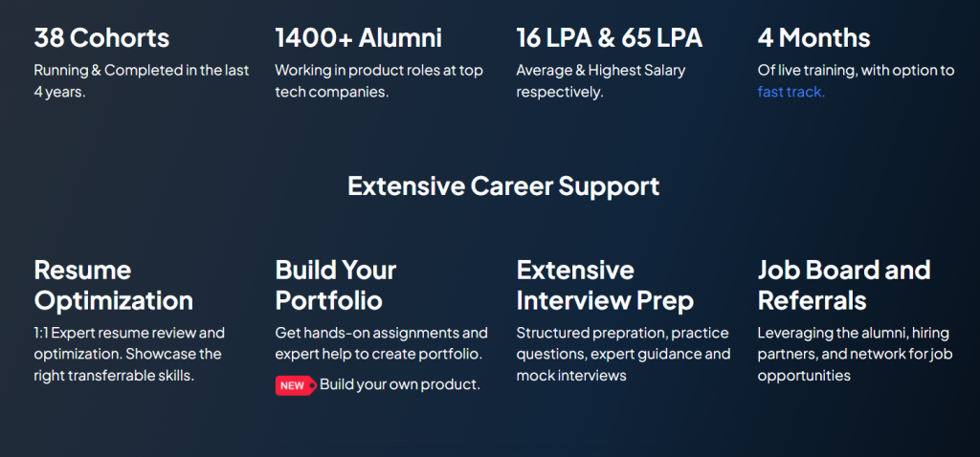The height and width of the screenshot is (457, 980).
Task: Select the Extensive Interview Prep heading
Action: point(605,285)
